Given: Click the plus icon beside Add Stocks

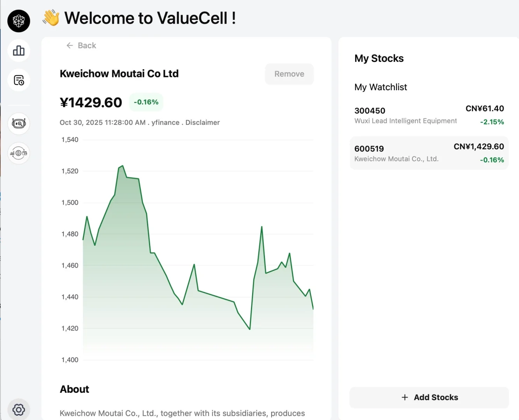Looking at the screenshot, I should pos(405,397).
